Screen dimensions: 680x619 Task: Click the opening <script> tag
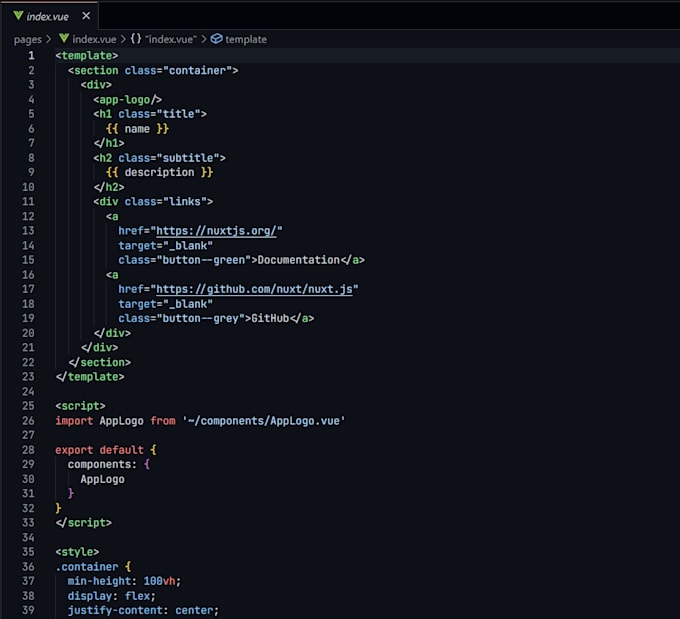click(x=80, y=406)
